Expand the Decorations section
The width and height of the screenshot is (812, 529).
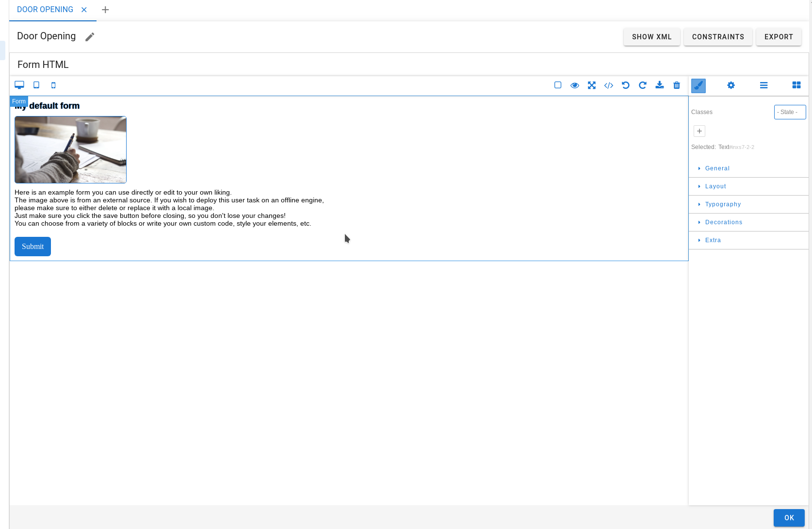click(x=724, y=222)
